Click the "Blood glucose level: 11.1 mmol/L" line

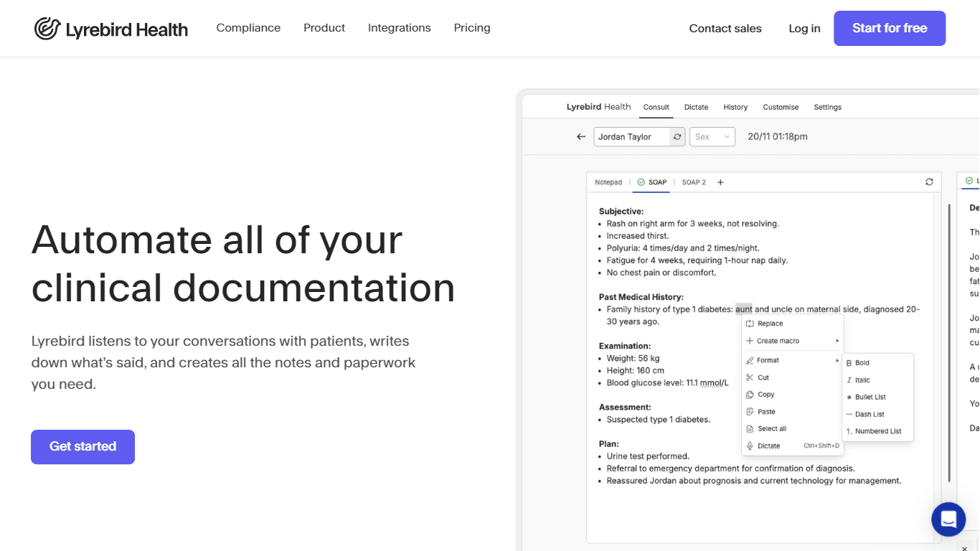(668, 382)
